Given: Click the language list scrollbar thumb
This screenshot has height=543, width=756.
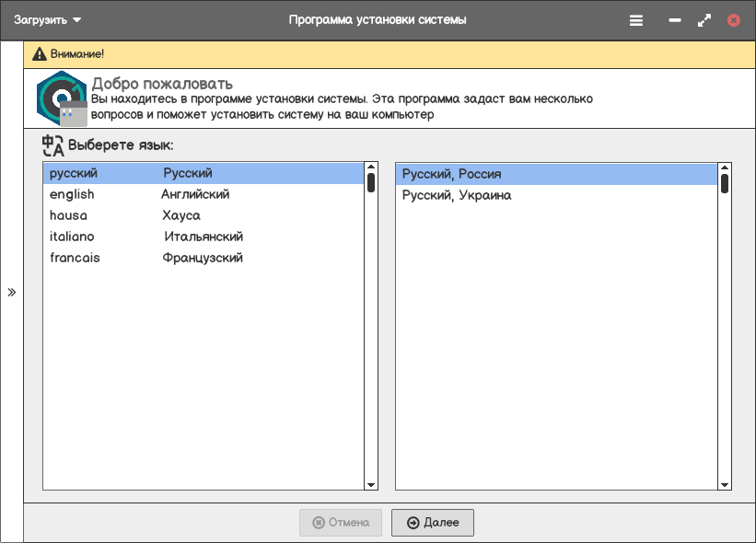Looking at the screenshot, I should 371,182.
